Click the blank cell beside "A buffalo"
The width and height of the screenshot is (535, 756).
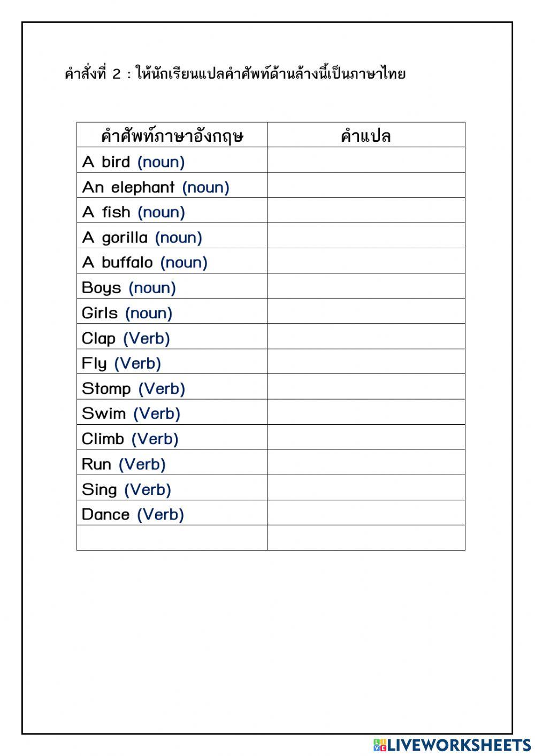pos(366,261)
